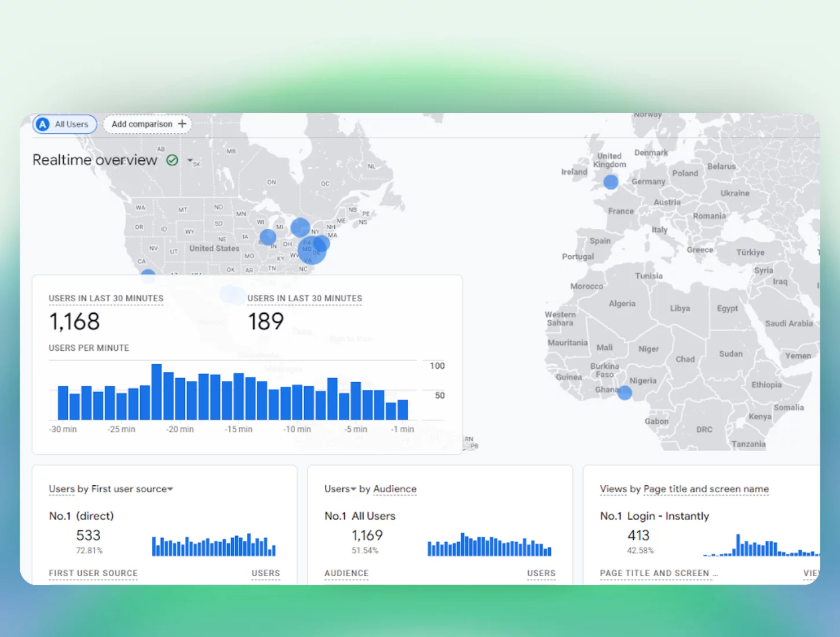
Task: Click No.1 (direct) source entry
Action: [81, 516]
